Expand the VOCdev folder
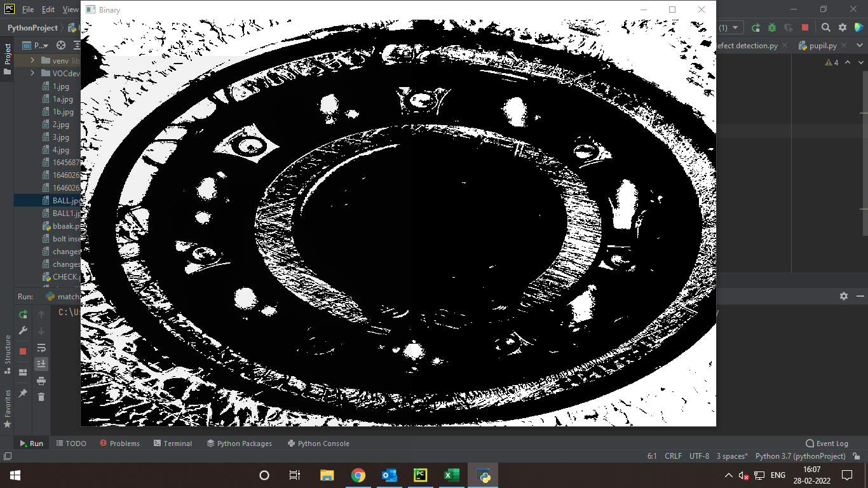868x488 pixels. coord(32,73)
